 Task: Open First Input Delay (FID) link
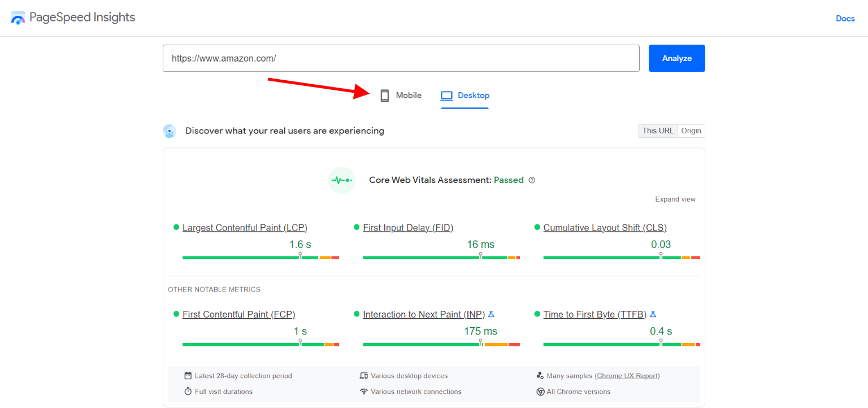(x=408, y=228)
